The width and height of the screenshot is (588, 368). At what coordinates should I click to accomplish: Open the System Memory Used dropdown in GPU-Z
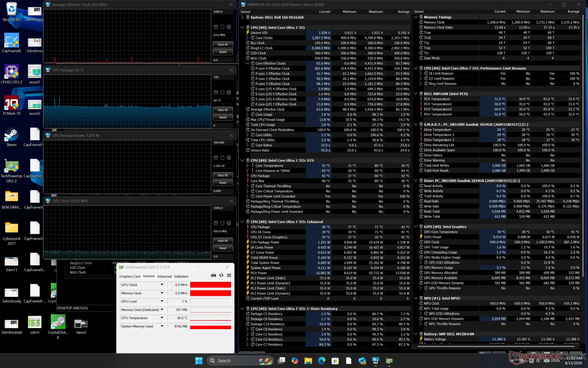tap(143, 326)
